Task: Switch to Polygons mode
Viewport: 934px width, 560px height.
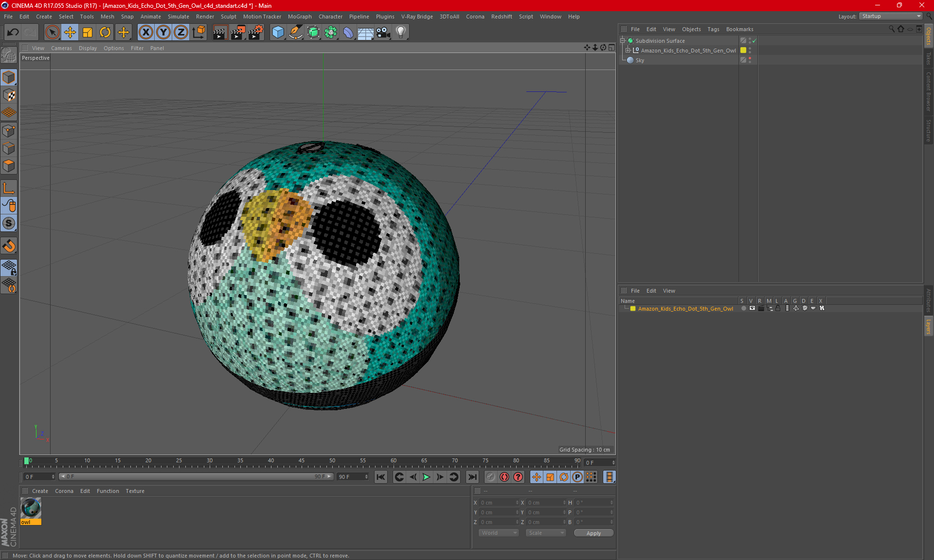Action: (x=9, y=166)
